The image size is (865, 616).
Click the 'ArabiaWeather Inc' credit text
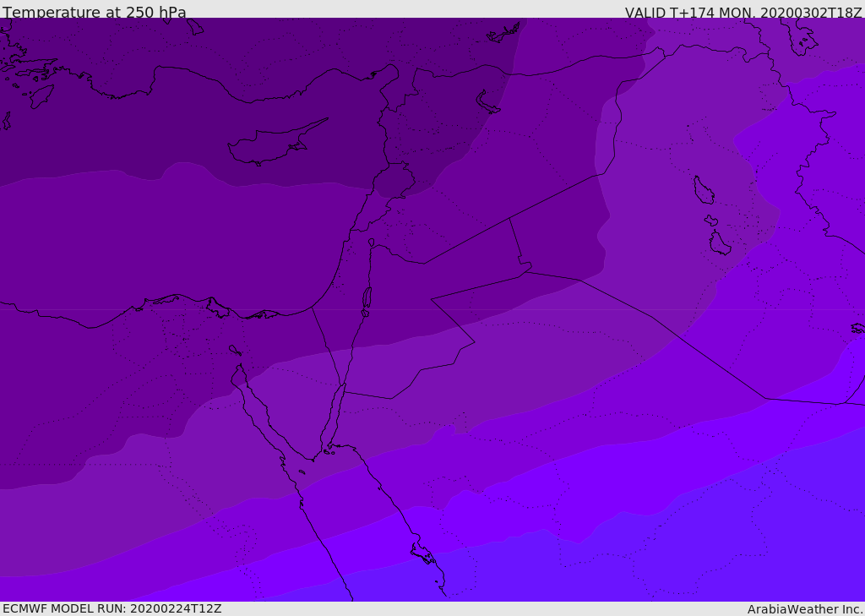point(805,609)
